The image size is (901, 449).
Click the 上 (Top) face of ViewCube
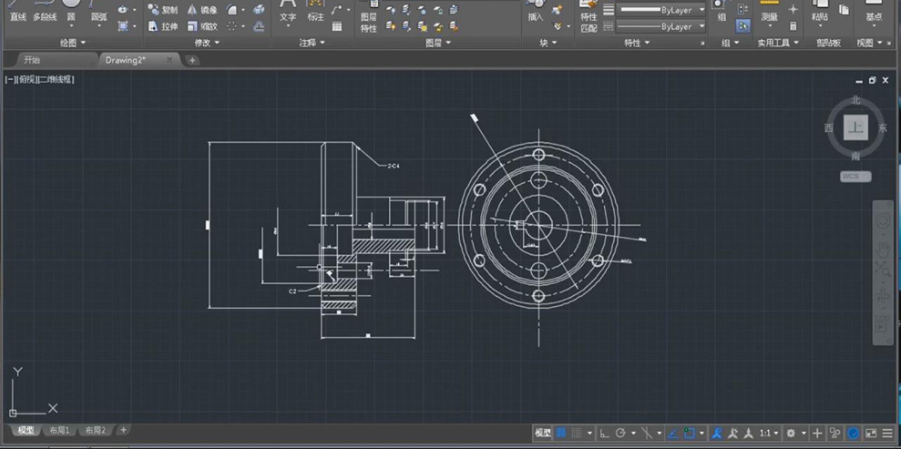856,128
